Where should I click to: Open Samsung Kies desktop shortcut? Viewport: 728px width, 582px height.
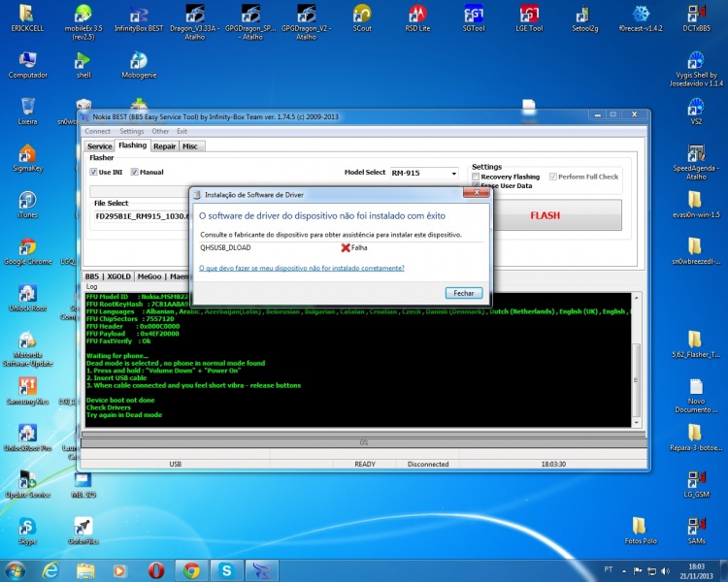28,391
